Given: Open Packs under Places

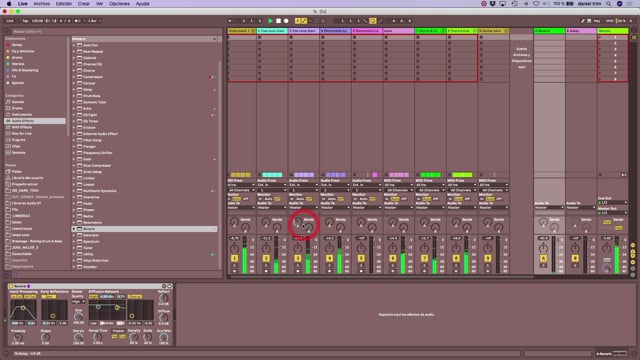Looking at the screenshot, I should [16, 172].
